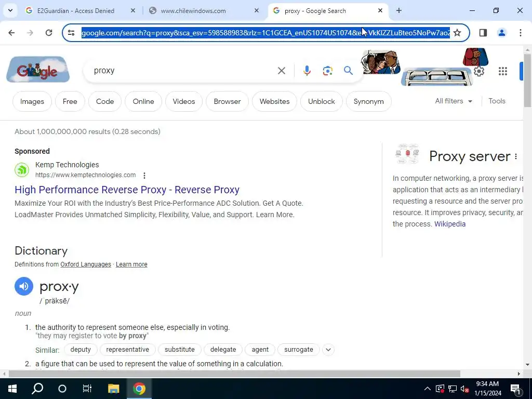
Task: Open more options for Proxy server panel
Action: pos(516,156)
